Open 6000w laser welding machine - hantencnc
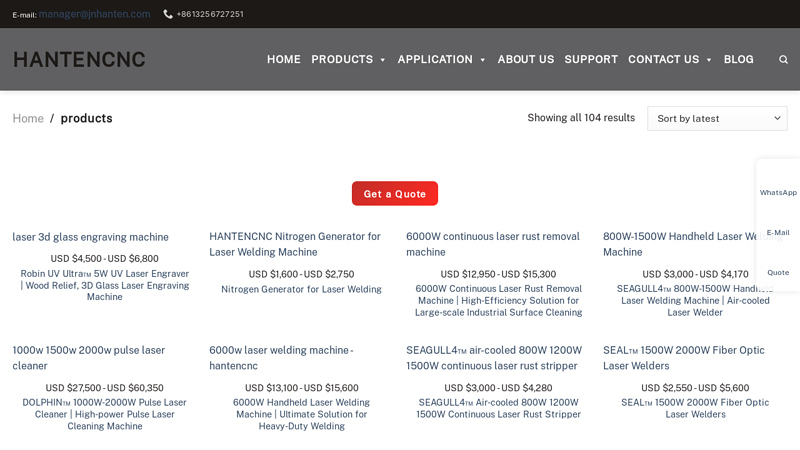 [x=281, y=358]
